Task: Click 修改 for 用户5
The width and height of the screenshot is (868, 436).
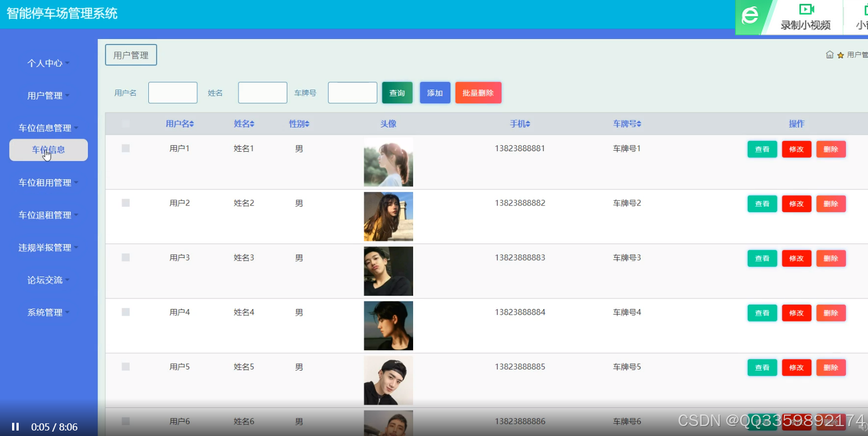Action: click(x=797, y=368)
